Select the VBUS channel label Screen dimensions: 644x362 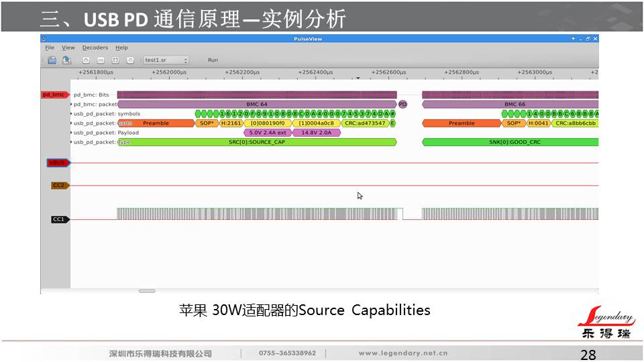click(58, 163)
